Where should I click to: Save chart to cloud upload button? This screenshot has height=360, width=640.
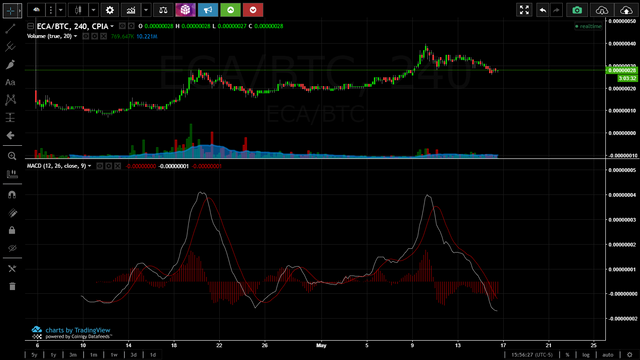pos(626,10)
